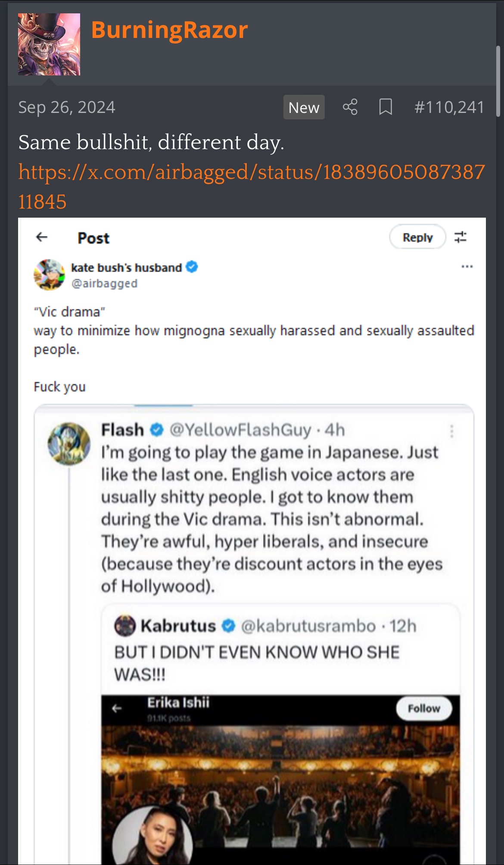The height and width of the screenshot is (865, 504).
Task: Bookmark this forum post
Action: click(386, 107)
